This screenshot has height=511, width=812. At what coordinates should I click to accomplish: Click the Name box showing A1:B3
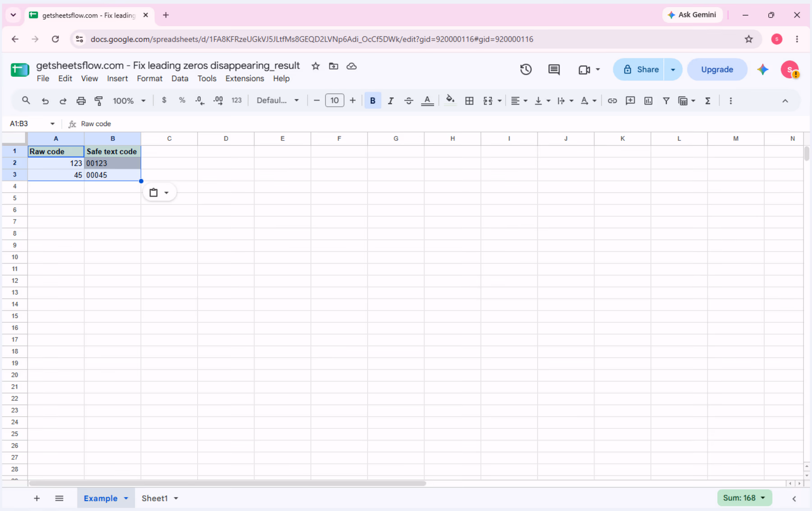(31, 124)
